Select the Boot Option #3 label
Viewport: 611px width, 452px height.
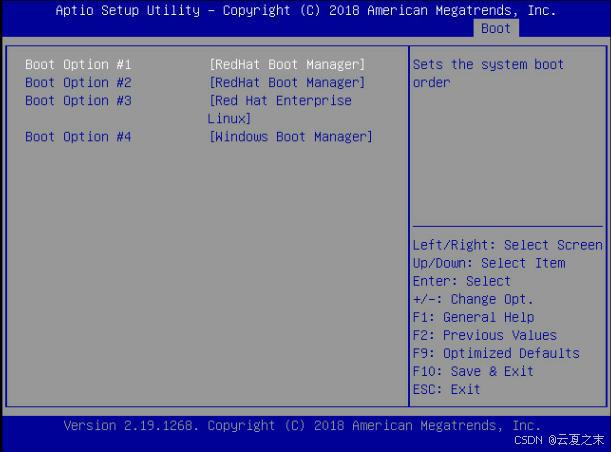coord(78,101)
